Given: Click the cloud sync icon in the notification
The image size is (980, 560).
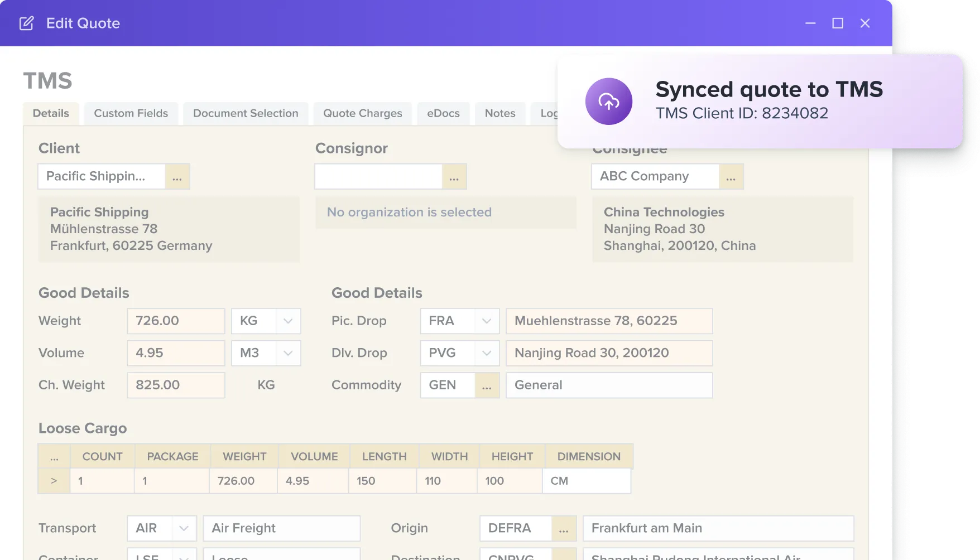Looking at the screenshot, I should point(608,101).
